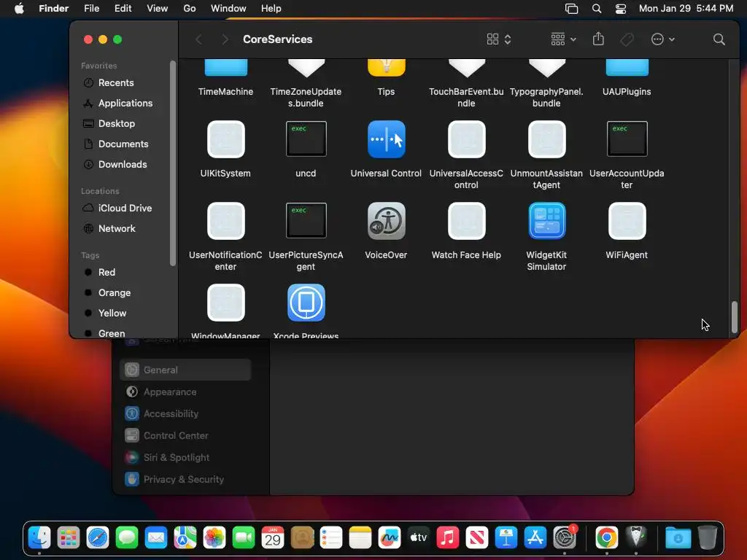Image resolution: width=747 pixels, height=560 pixels.
Task: Select the TimeZoneUpdates.bundle file
Action: tap(306, 68)
